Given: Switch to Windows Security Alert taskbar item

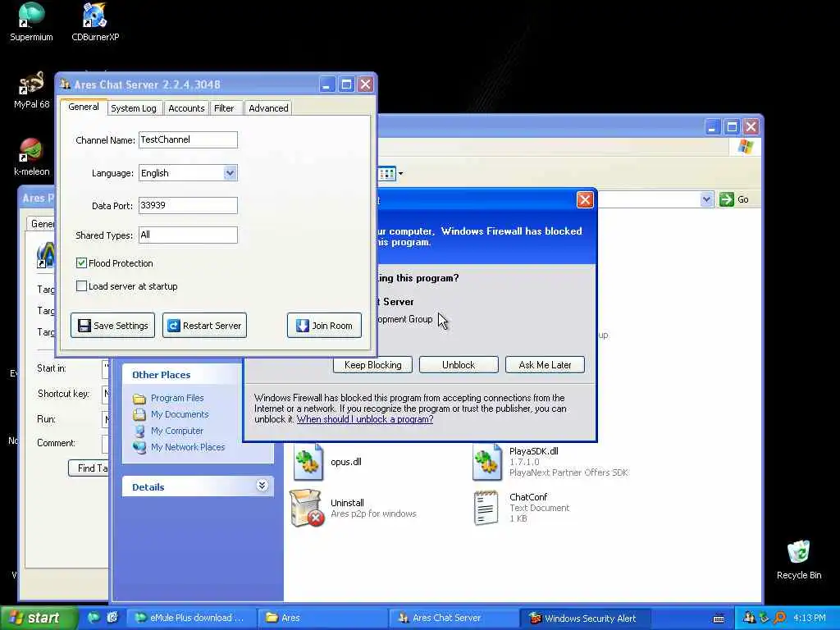Looking at the screenshot, I should click(x=585, y=618).
